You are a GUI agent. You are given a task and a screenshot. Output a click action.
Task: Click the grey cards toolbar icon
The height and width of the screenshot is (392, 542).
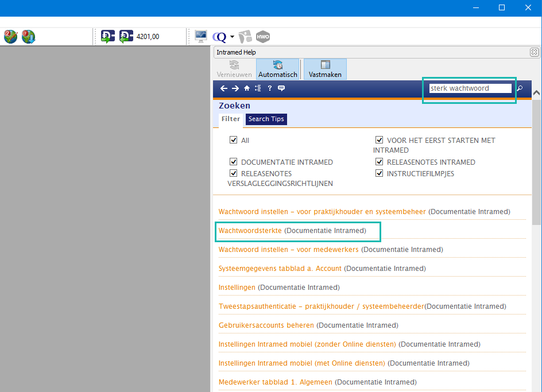click(245, 37)
